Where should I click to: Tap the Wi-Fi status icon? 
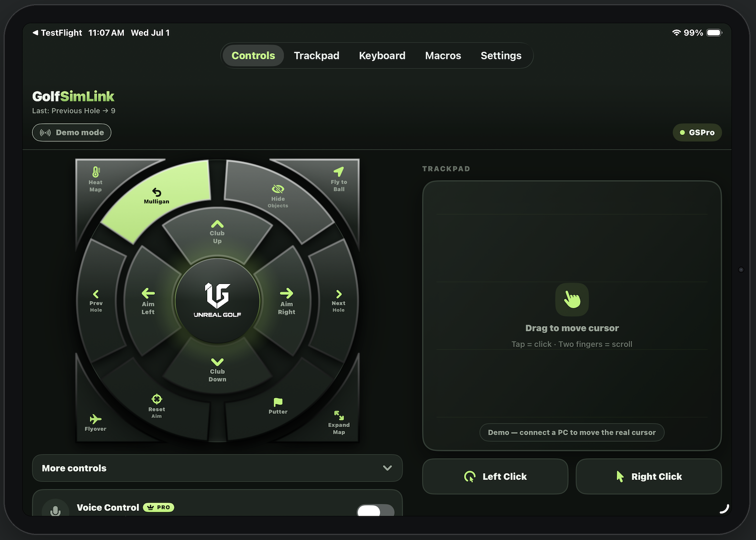[676, 33]
